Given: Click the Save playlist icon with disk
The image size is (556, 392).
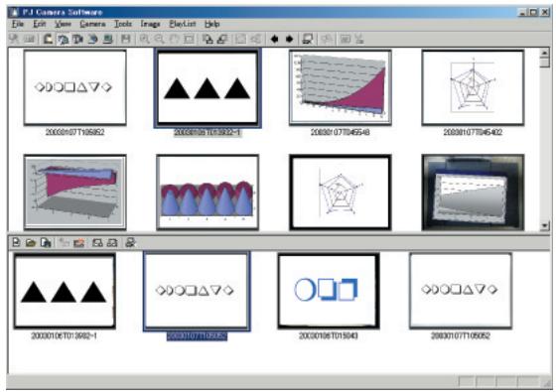Looking at the screenshot, I should pyautogui.click(x=46, y=243).
